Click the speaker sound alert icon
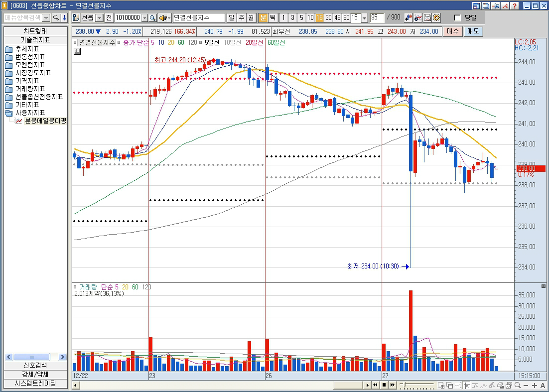 point(163,18)
